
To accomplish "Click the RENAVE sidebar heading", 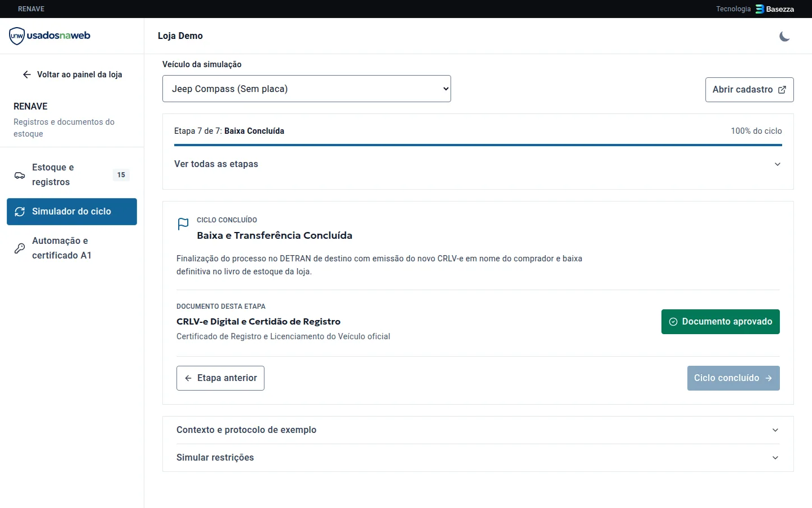I will point(30,106).
